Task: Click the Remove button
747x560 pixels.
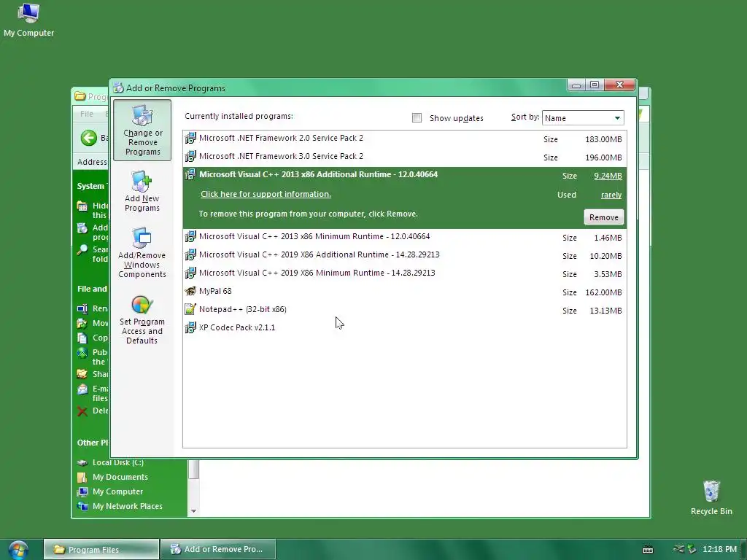Action: [603, 217]
